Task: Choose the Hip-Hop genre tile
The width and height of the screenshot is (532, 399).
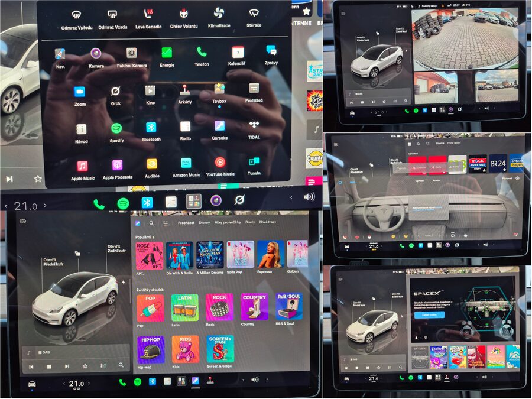Action: (151, 350)
